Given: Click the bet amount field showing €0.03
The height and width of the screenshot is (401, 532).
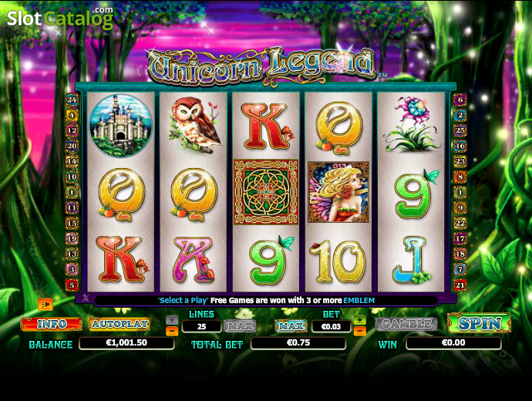Looking at the screenshot, I should 331,326.
